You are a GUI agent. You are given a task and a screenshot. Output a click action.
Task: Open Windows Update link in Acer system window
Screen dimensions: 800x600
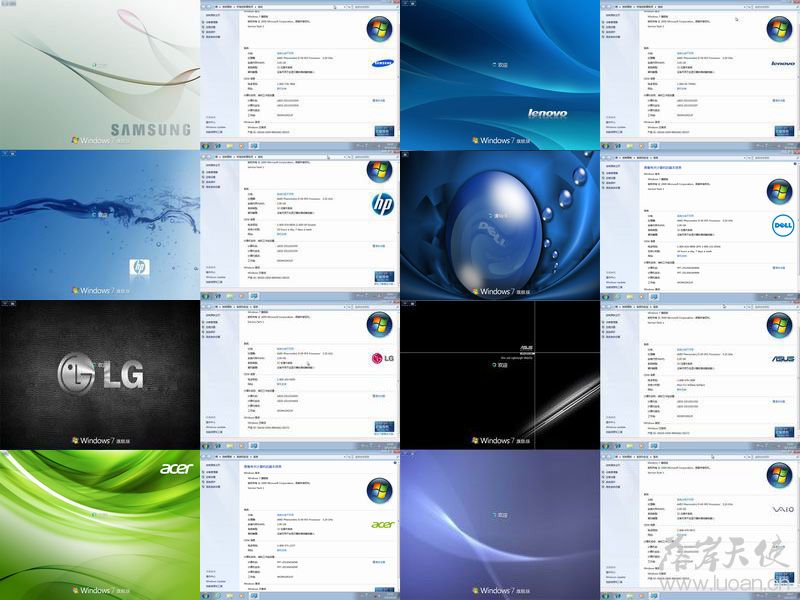click(215, 582)
